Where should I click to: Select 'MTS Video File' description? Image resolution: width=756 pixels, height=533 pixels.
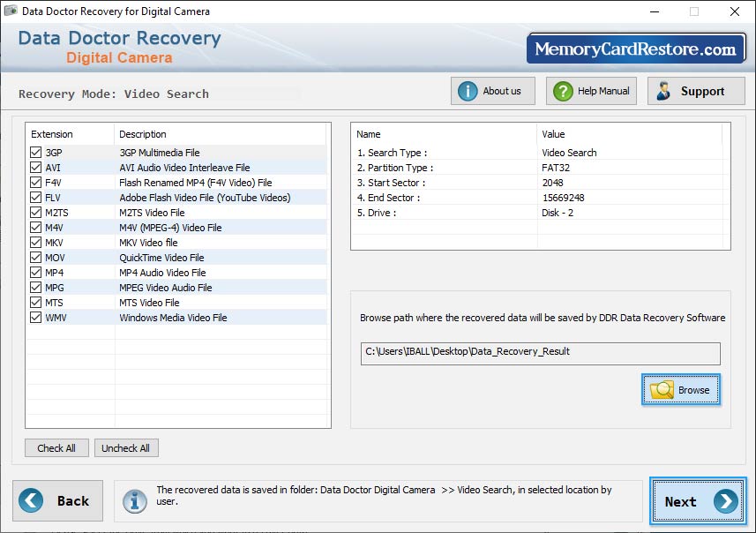149,302
